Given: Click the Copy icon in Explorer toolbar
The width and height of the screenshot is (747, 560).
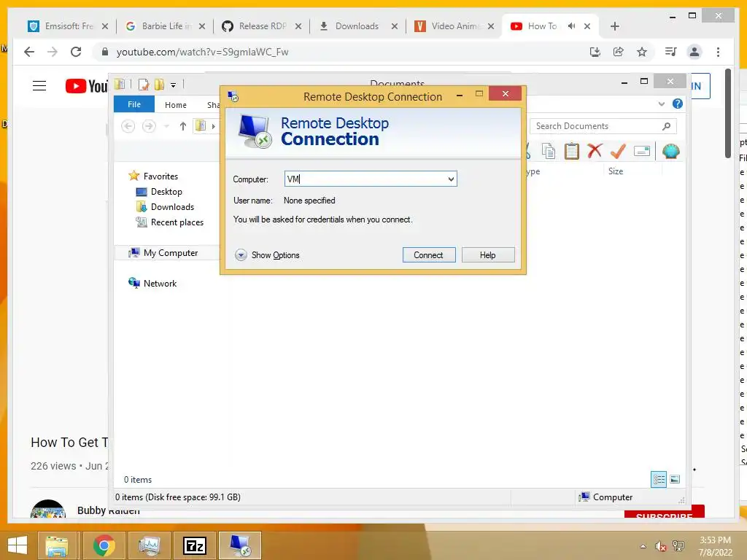Looking at the screenshot, I should (x=549, y=152).
